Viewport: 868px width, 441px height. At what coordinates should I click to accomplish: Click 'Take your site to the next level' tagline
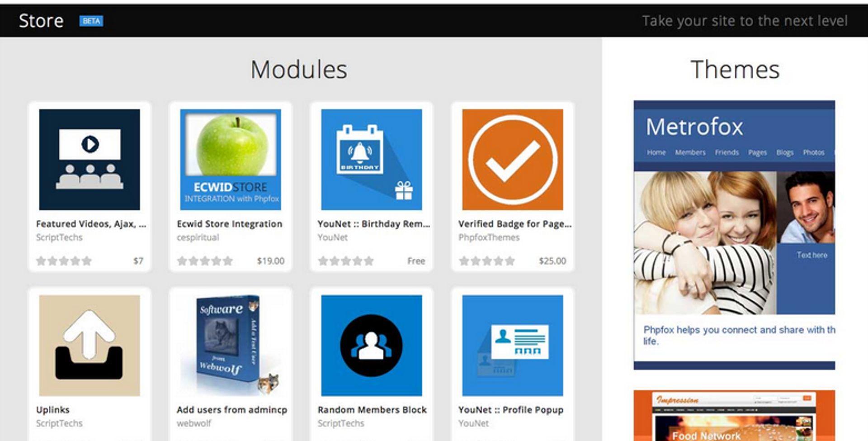coord(745,21)
